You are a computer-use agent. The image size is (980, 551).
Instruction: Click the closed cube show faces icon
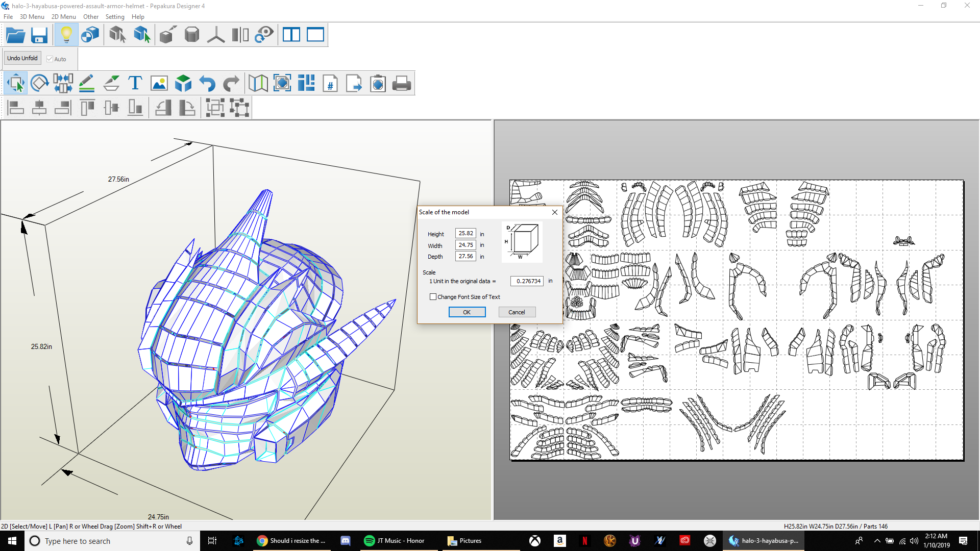pos(192,35)
